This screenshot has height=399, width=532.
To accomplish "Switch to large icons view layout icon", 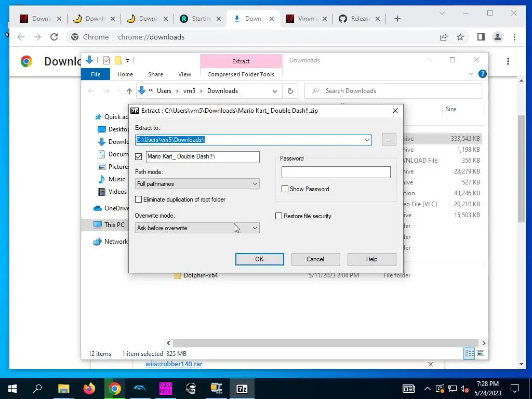I will coord(481,353).
